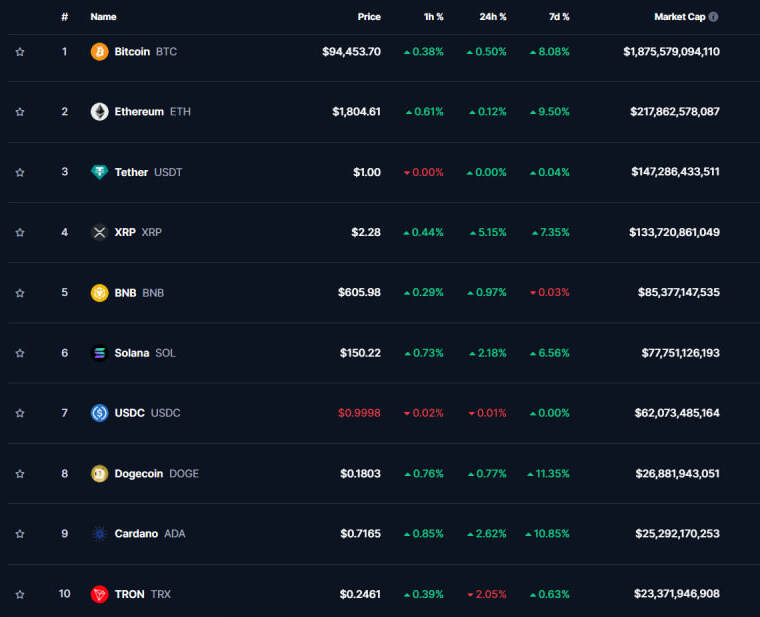Sort by Name column header
The image size is (760, 617).
[103, 17]
